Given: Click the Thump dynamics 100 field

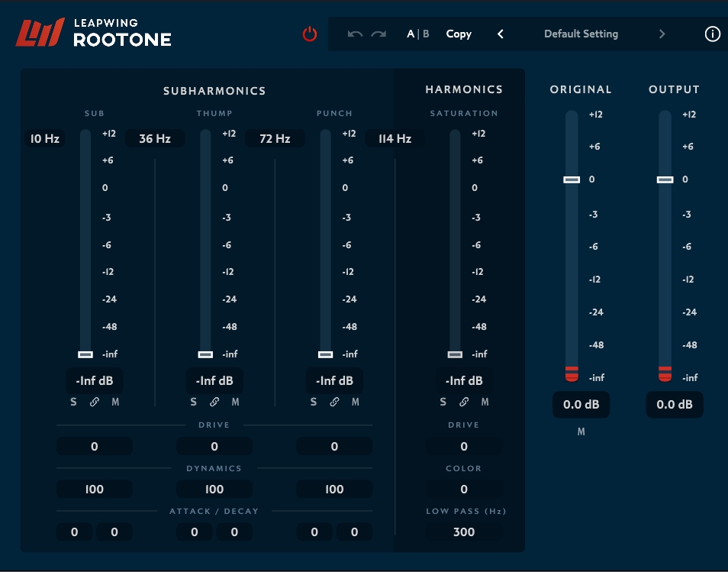Looking at the screenshot, I should pos(214,490).
